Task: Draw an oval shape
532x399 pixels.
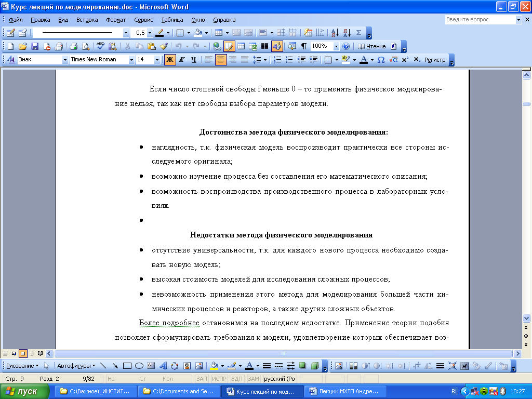Action: (139, 366)
